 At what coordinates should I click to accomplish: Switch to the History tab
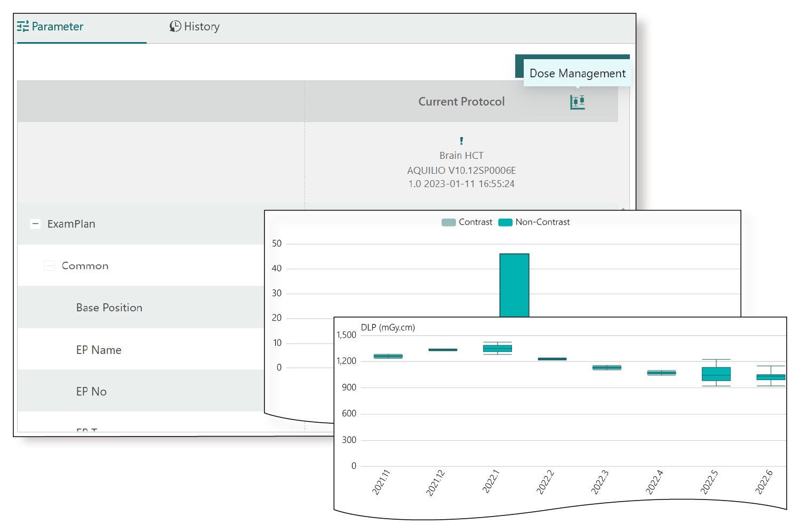(x=195, y=27)
